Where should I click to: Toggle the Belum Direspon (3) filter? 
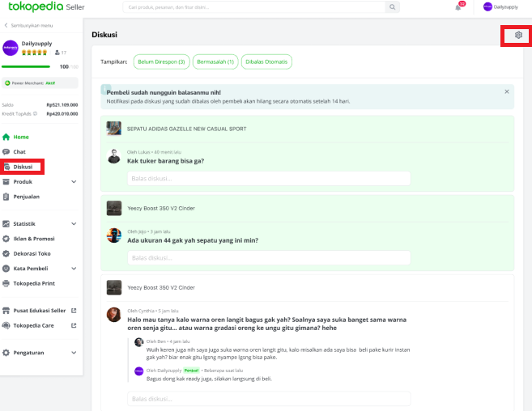[161, 61]
